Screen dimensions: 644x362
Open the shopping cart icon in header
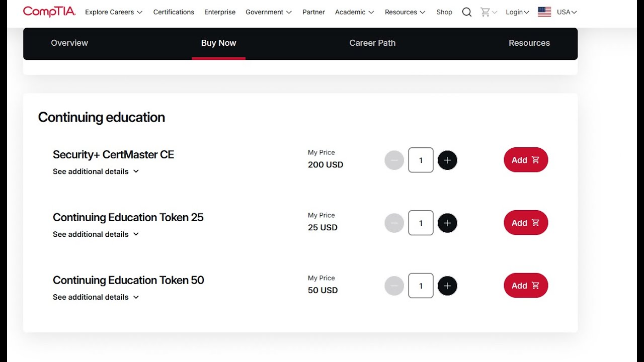point(485,12)
